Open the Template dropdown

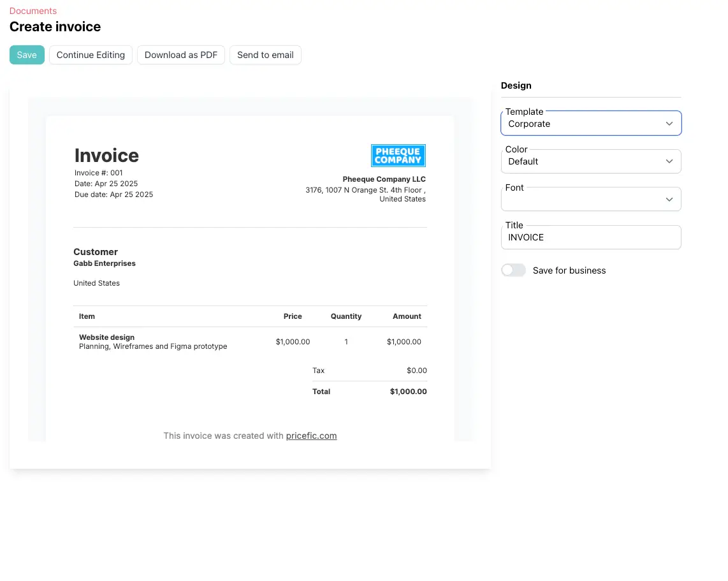(590, 123)
